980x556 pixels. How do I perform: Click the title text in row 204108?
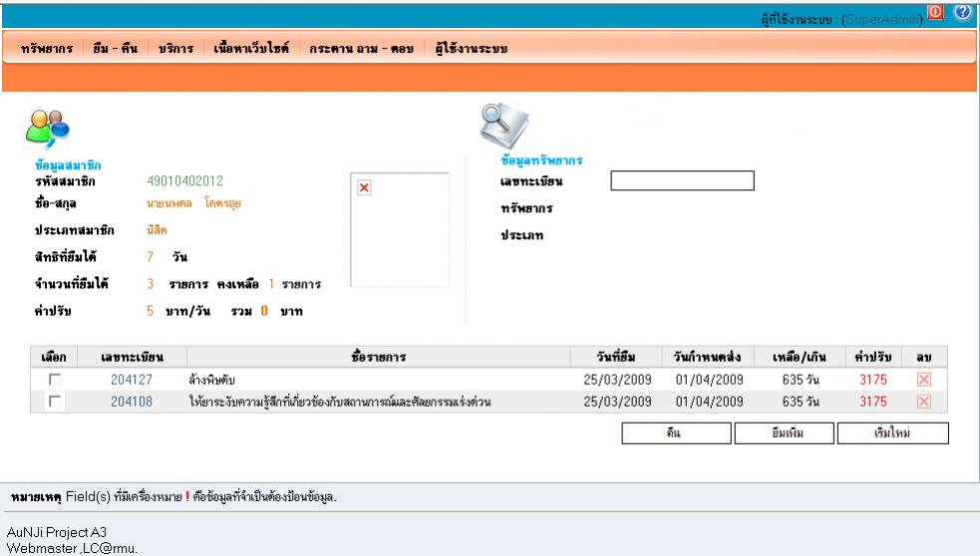(340, 402)
